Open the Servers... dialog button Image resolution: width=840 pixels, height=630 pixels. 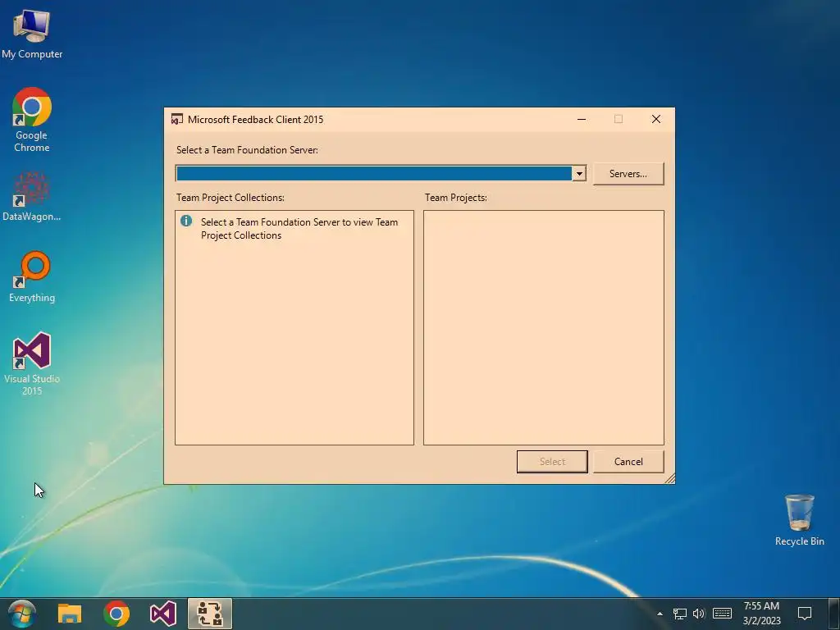point(628,174)
